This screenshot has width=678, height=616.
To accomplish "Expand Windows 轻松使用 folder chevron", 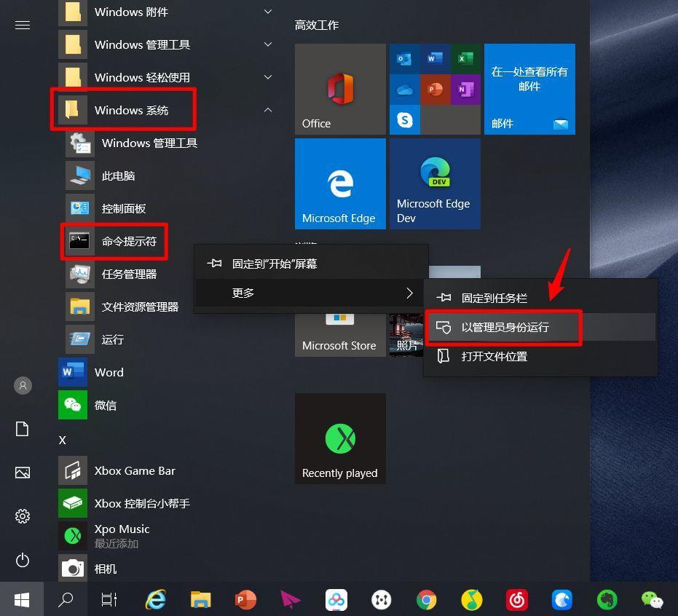I will click(268, 77).
